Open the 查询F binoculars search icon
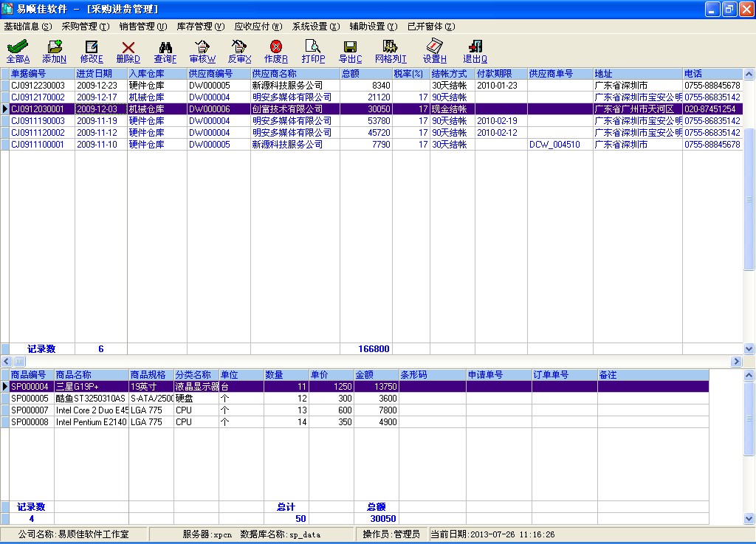This screenshot has width=756, height=544. pos(165,47)
